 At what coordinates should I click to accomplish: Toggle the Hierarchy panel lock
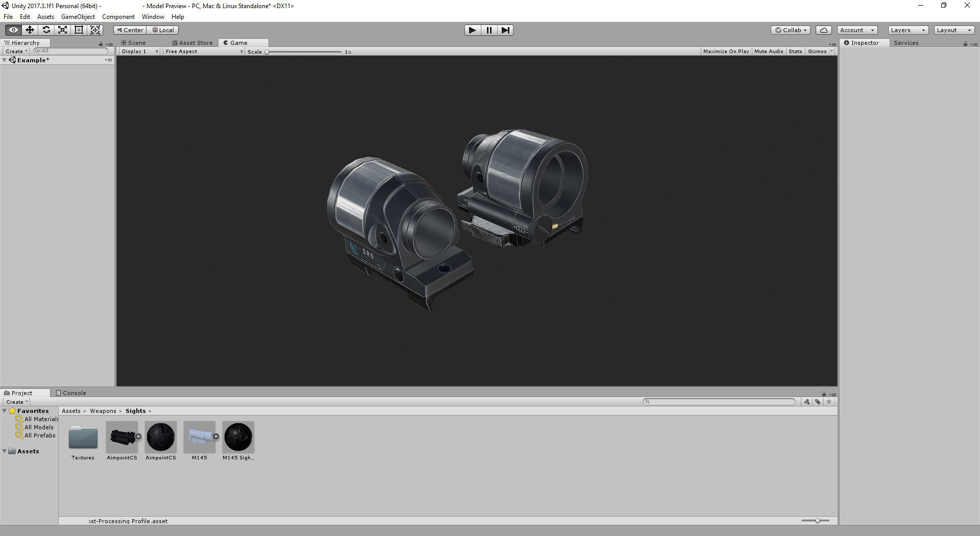[x=101, y=44]
